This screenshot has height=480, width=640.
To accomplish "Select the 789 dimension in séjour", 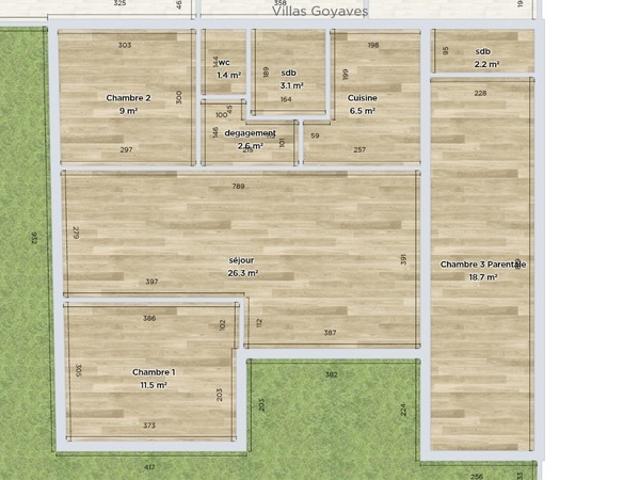I will tap(238, 186).
